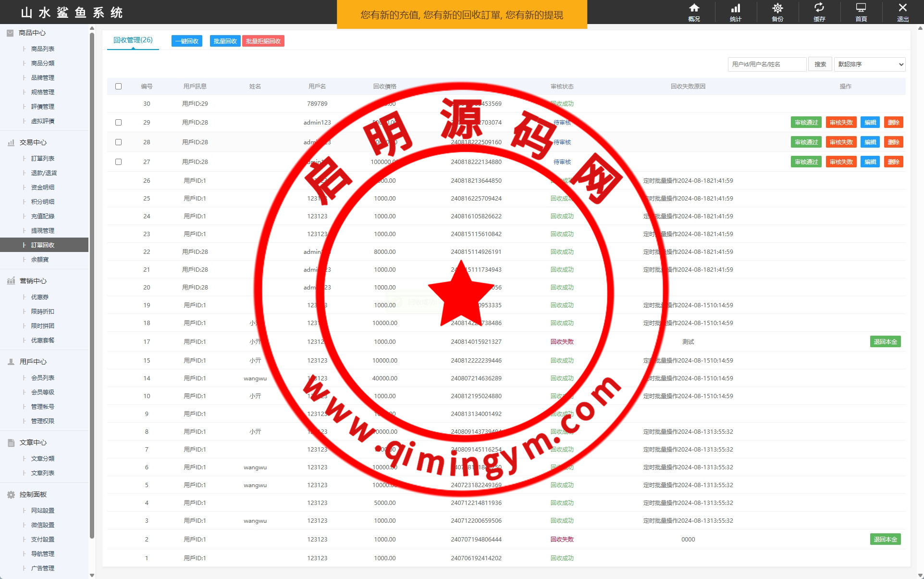Click the 用户id/用户名/姓名 search field
Viewport: 924px width, 579px height.
[x=767, y=64]
